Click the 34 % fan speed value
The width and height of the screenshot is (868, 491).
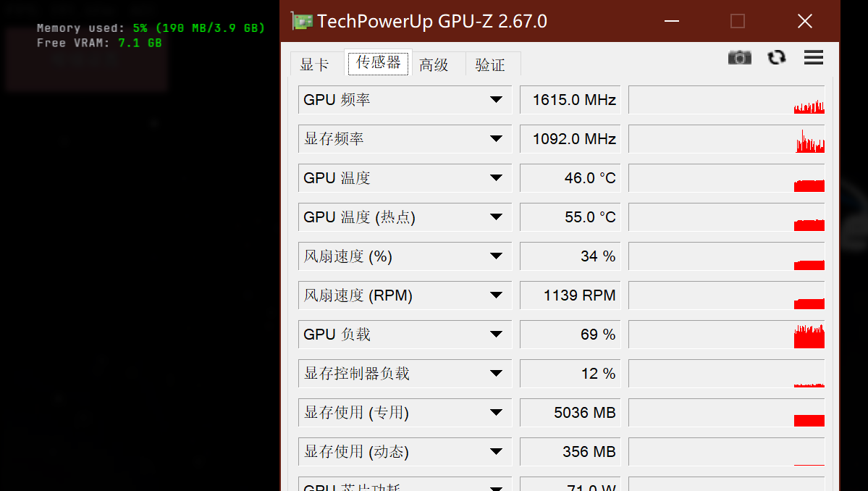[x=570, y=256]
